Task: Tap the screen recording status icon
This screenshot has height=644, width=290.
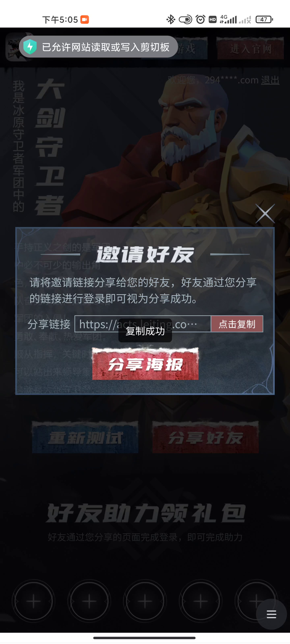Action: point(85,20)
